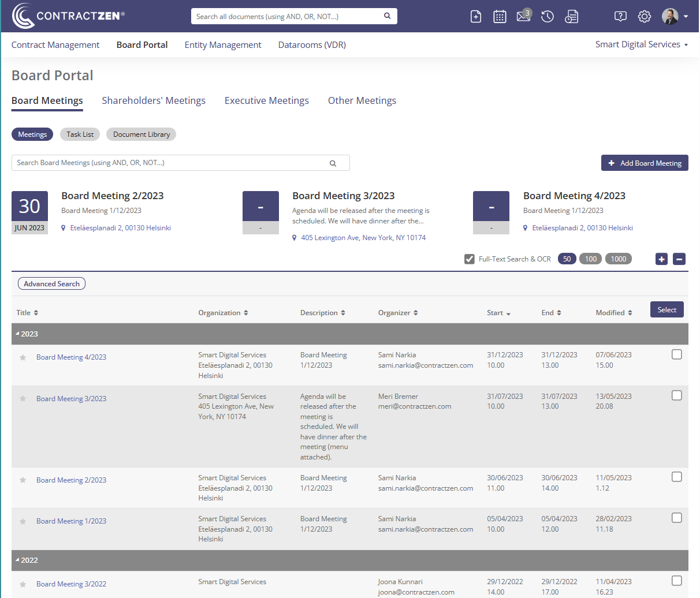Show 100 results per page
The image size is (700, 598).
(591, 259)
